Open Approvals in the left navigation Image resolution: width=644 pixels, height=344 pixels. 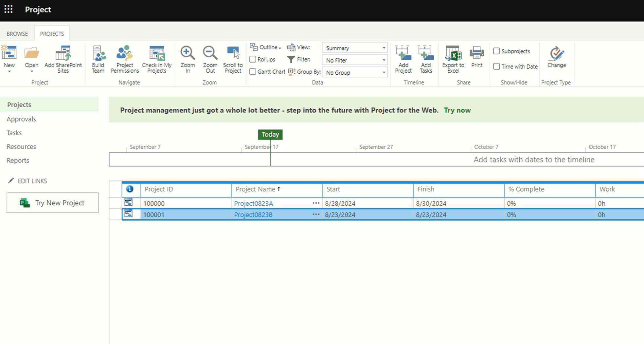point(21,119)
